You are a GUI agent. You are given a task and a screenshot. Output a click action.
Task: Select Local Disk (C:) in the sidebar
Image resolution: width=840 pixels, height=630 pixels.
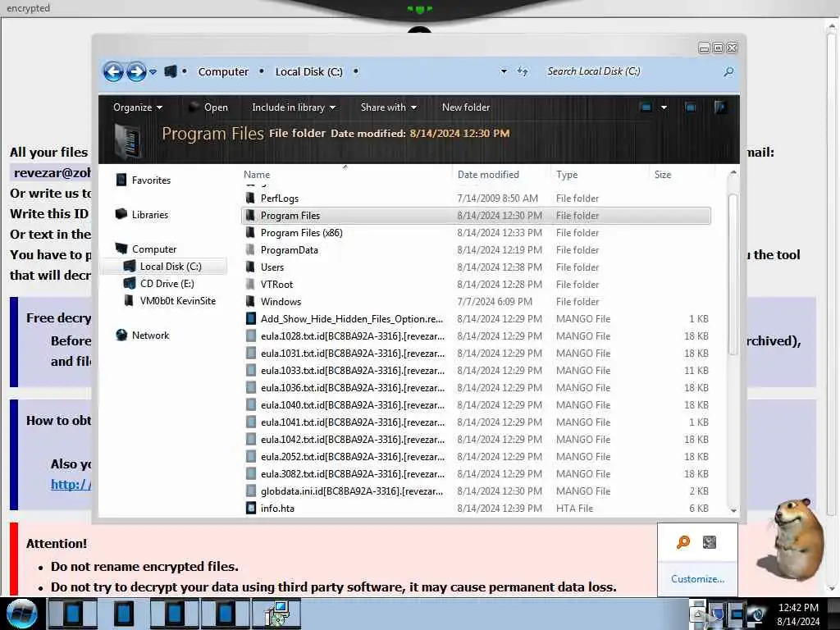(163, 267)
